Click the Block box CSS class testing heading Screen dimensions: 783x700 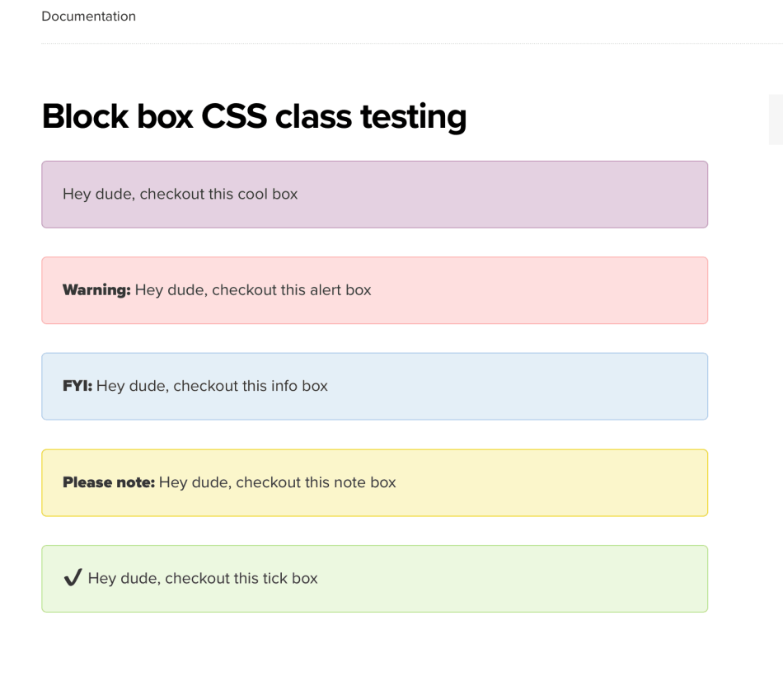254,116
